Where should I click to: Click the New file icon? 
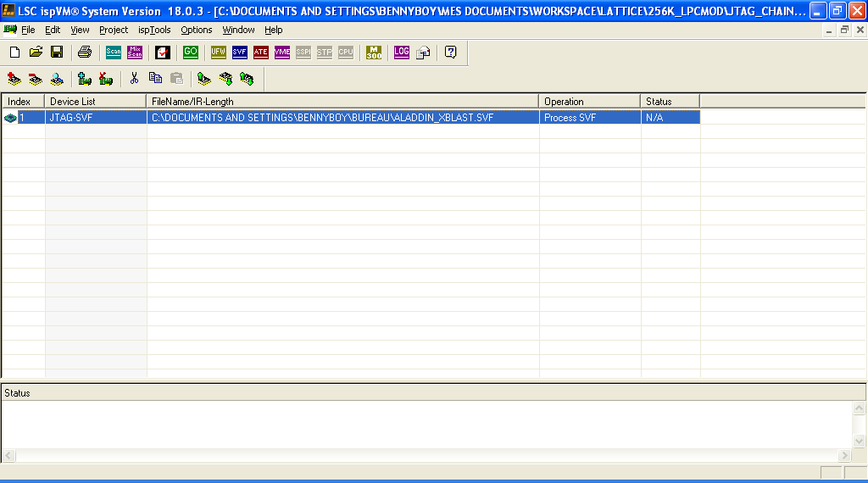pos(15,52)
